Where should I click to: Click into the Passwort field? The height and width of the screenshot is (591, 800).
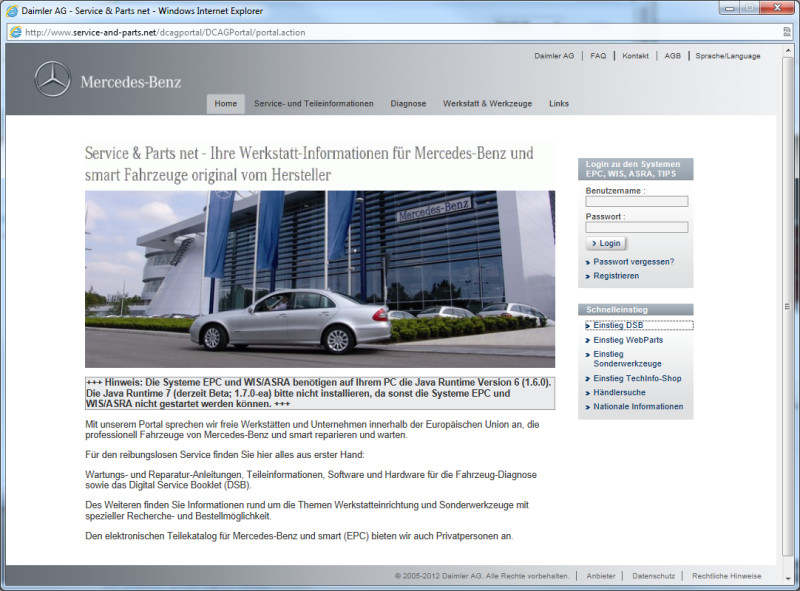coord(636,227)
